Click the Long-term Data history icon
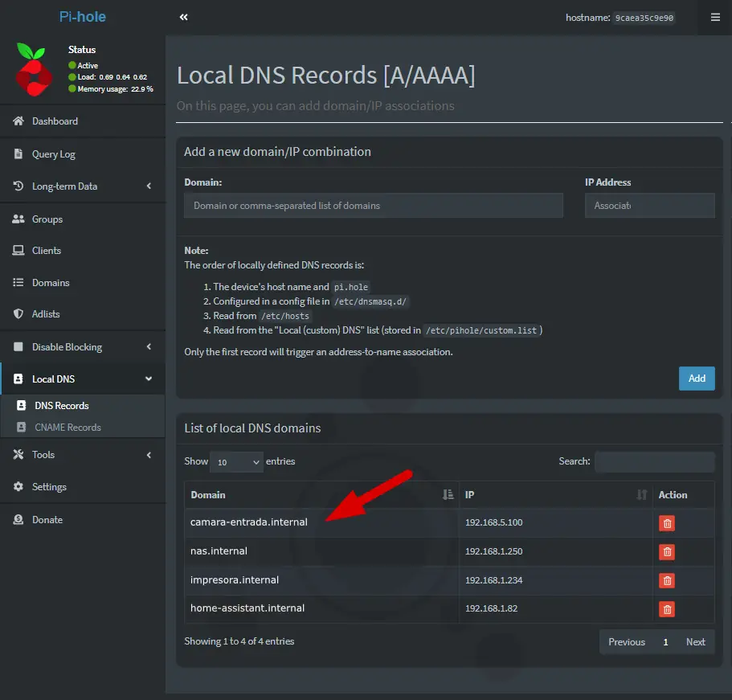732x700 pixels. 18,186
